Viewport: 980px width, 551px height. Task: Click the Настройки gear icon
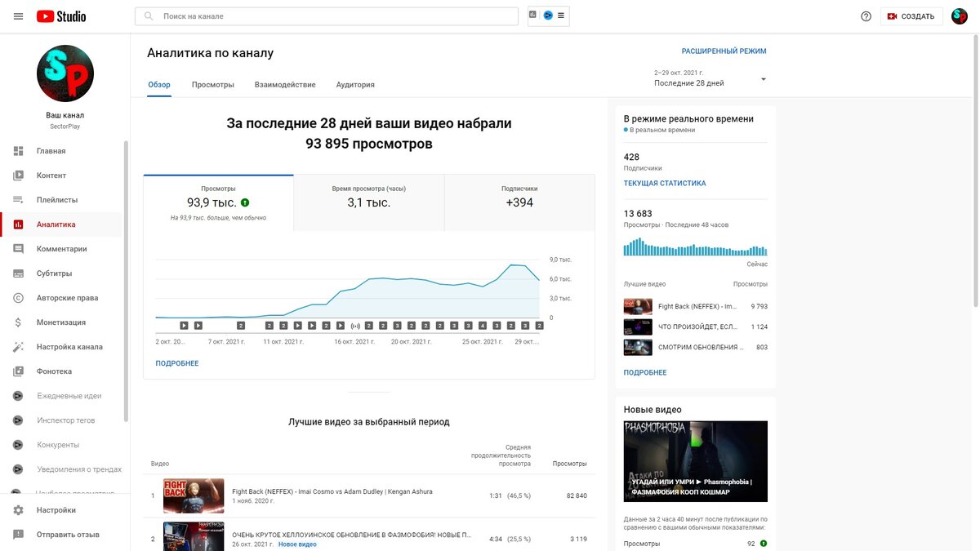click(16, 509)
